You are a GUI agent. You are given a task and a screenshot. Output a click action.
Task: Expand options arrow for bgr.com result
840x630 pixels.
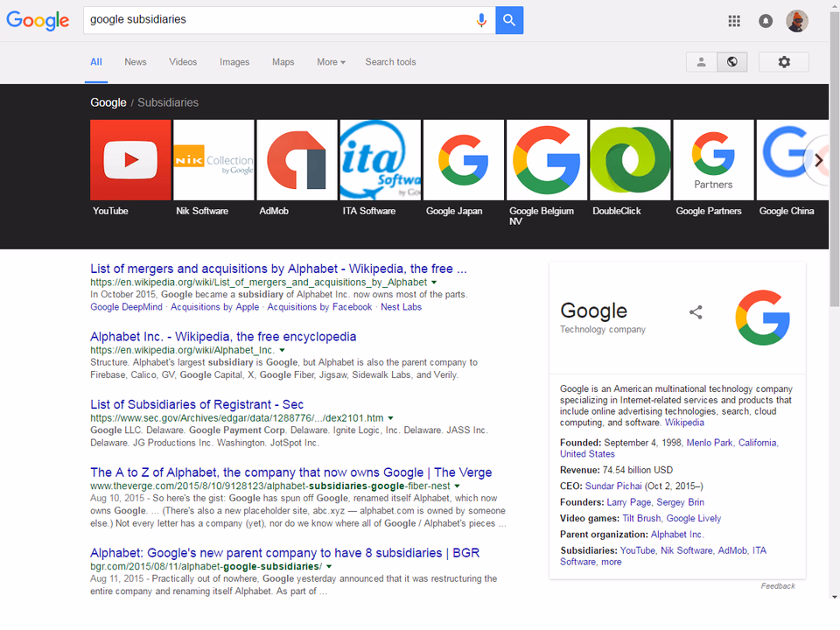point(329,567)
